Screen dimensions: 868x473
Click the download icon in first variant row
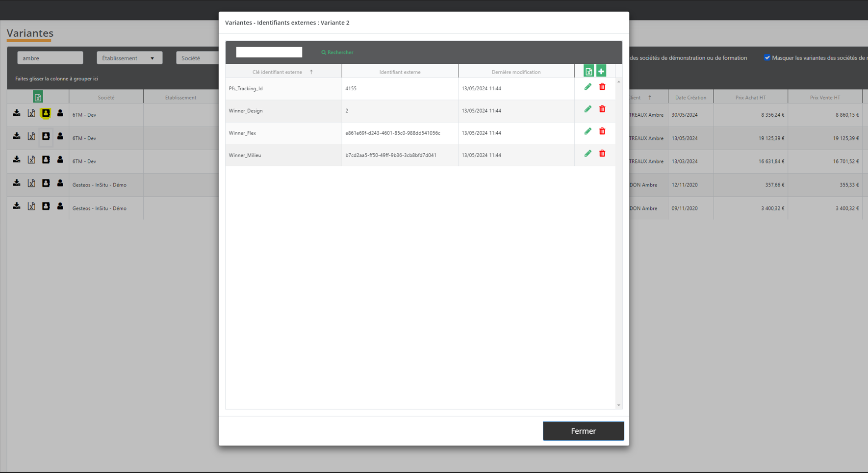pyautogui.click(x=17, y=113)
